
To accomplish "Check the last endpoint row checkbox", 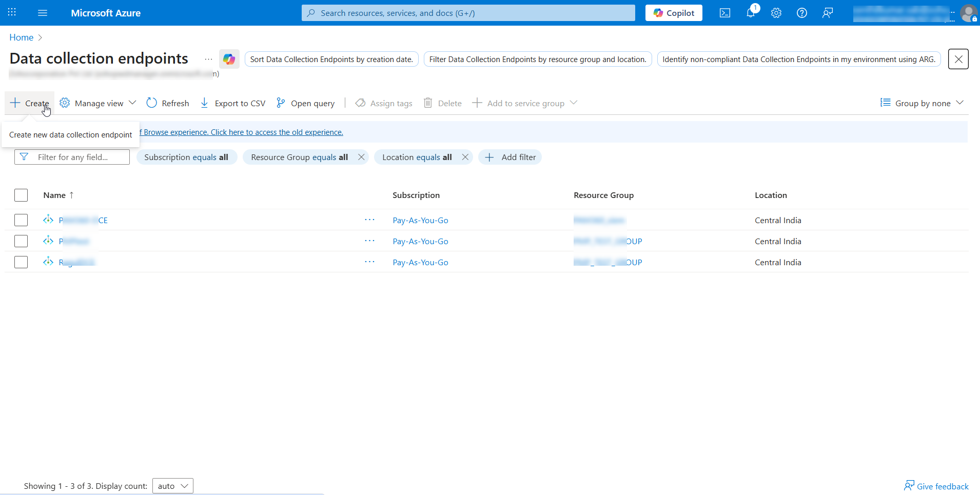I will (x=21, y=262).
